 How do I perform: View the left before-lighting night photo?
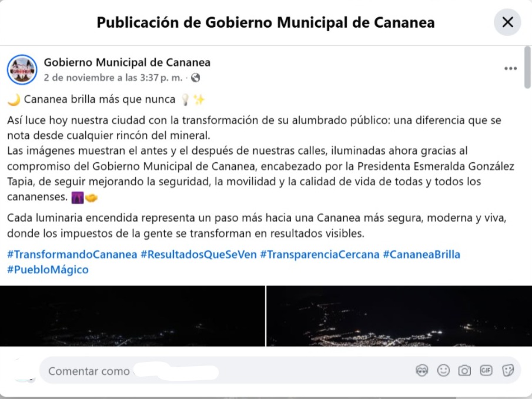(x=132, y=316)
